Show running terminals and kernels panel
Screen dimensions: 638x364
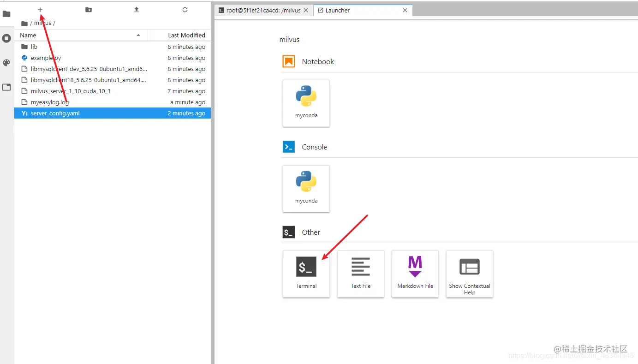click(6, 38)
